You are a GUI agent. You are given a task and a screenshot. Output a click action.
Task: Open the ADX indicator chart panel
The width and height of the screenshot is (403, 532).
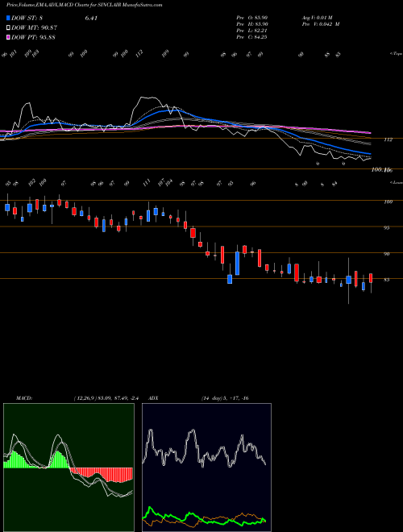pyautogui.click(x=206, y=468)
